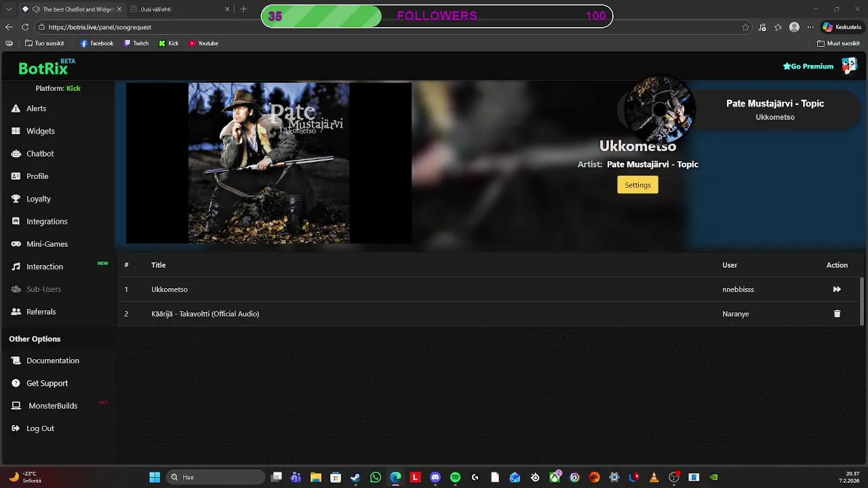Reload the page
868x488 pixels.
point(25,27)
